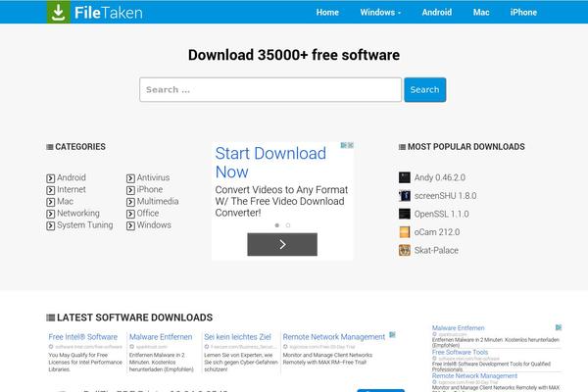This screenshot has height=392, width=588.
Task: Open the oCam 212.0 download link
Action: (x=437, y=232)
